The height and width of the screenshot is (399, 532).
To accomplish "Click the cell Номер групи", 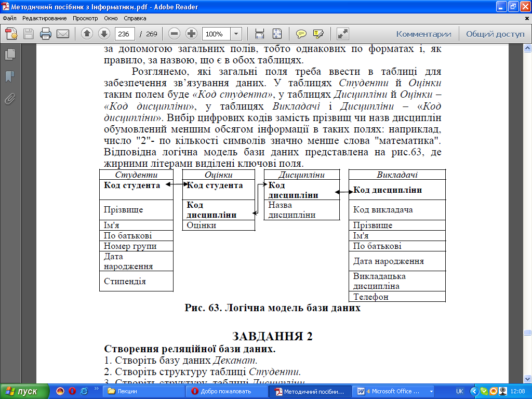I will [x=137, y=246].
